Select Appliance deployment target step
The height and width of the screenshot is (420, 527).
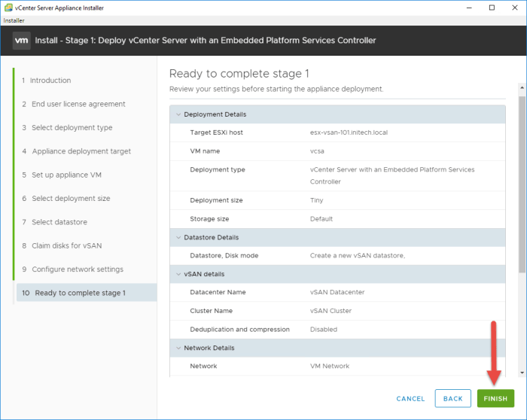(x=81, y=151)
